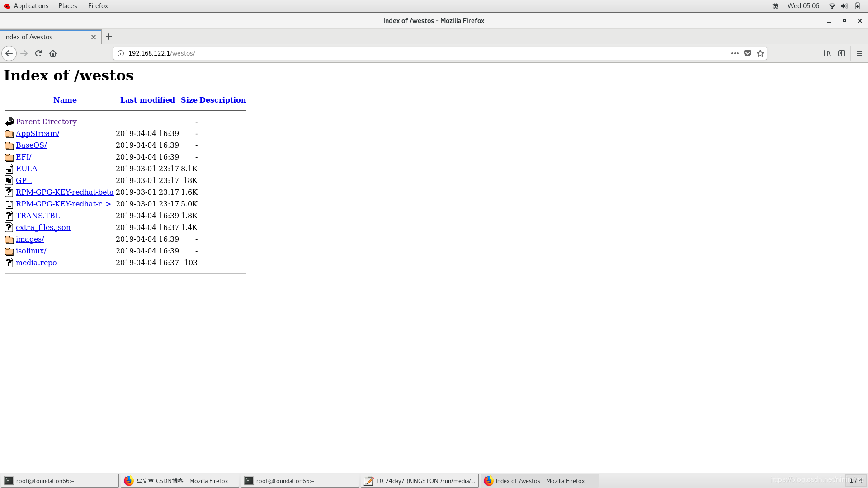Viewport: 868px width, 488px height.
Task: Click the open menu hamburger icon
Action: (859, 53)
